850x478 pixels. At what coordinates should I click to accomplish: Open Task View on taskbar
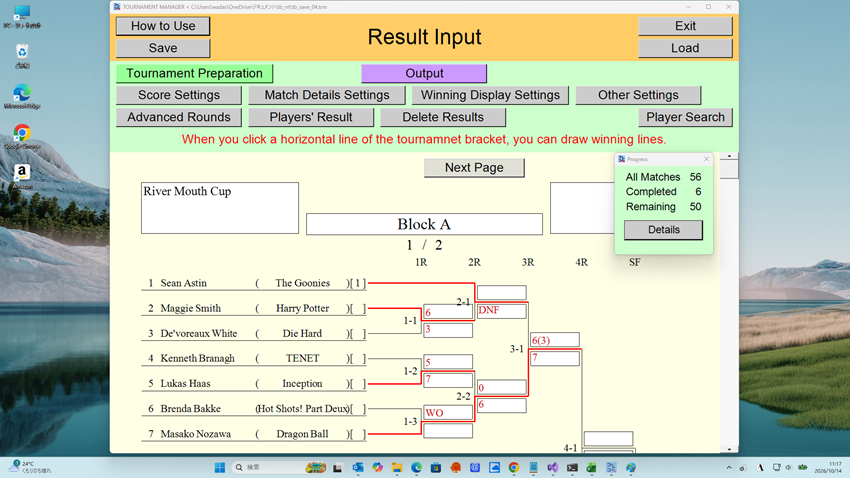338,468
